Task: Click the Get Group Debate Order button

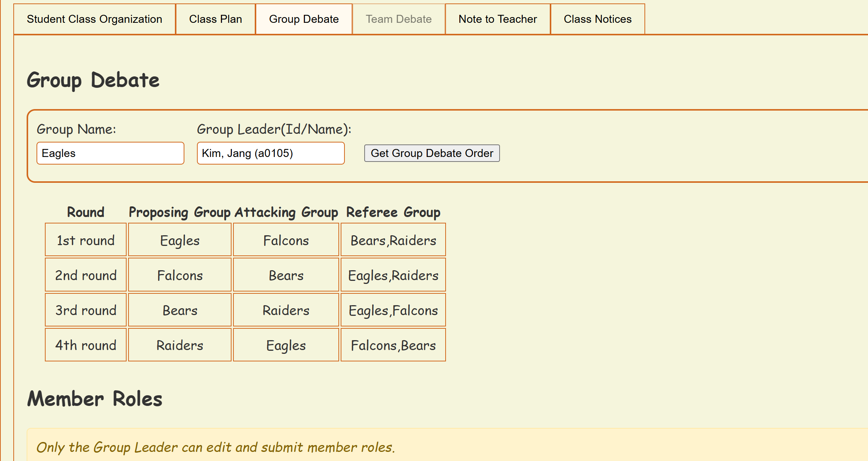Action: click(x=432, y=153)
